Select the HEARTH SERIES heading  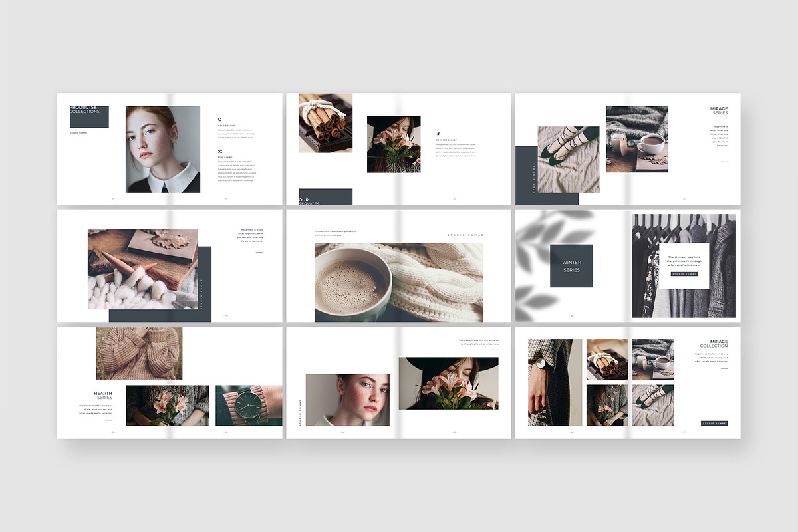(103, 396)
